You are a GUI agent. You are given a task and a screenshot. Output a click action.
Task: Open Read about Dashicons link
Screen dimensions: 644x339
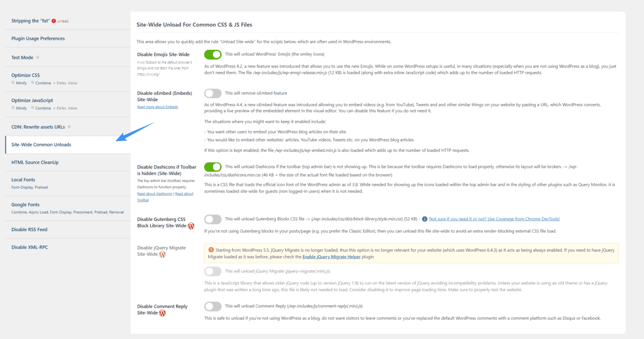(x=155, y=194)
